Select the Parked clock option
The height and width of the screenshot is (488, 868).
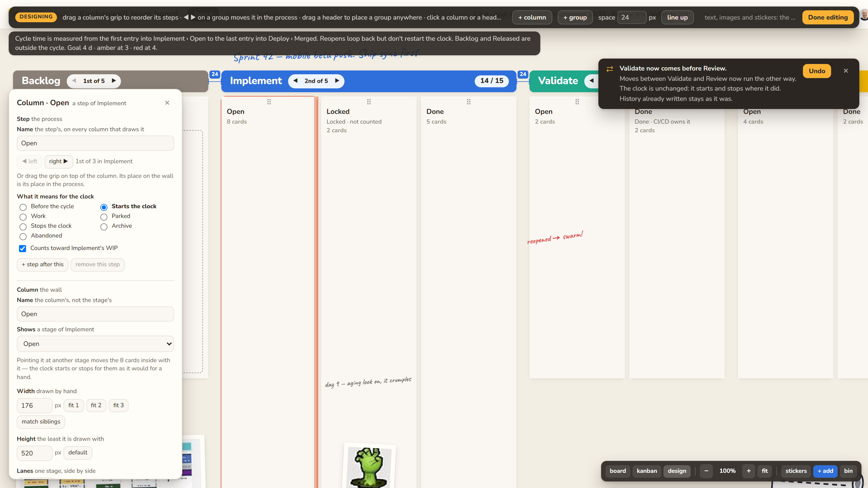click(104, 217)
